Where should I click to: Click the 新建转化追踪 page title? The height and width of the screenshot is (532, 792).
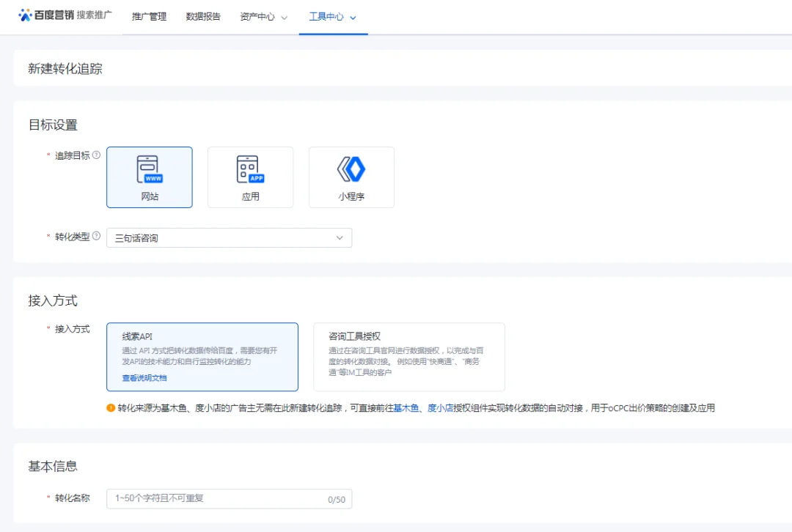click(65, 69)
